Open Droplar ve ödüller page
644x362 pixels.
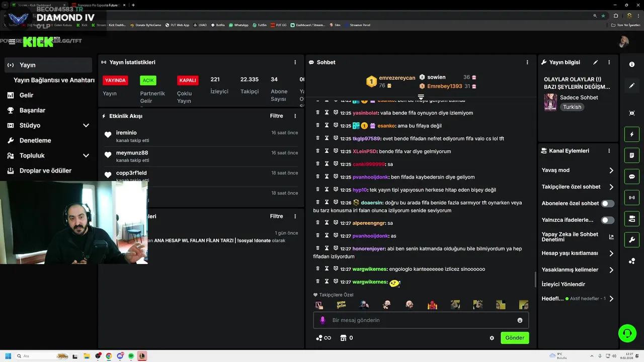tap(45, 170)
